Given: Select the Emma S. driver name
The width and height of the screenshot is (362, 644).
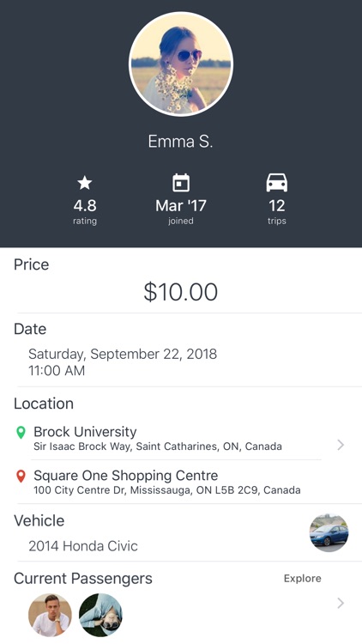Looking at the screenshot, I should (x=181, y=142).
